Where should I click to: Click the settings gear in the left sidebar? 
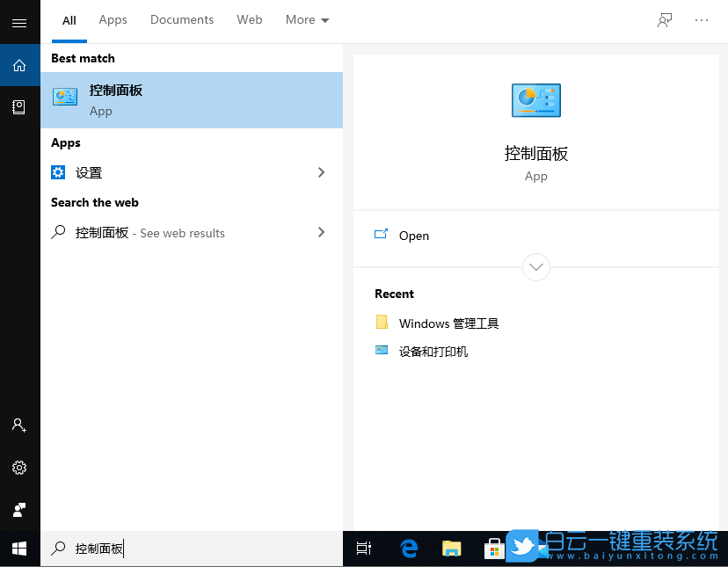(x=19, y=468)
